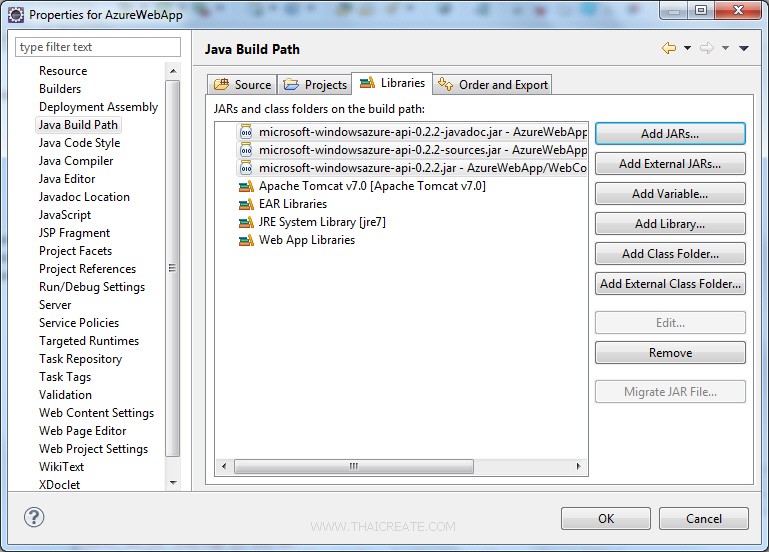Click the sidebar scroll up arrow
The width and height of the screenshot is (769, 552).
click(173, 71)
